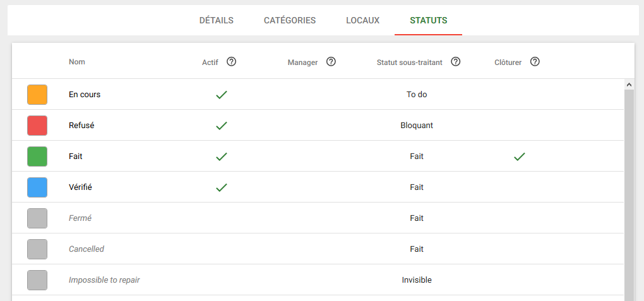Select the Cancelled status name
The image size is (644, 301).
click(86, 249)
